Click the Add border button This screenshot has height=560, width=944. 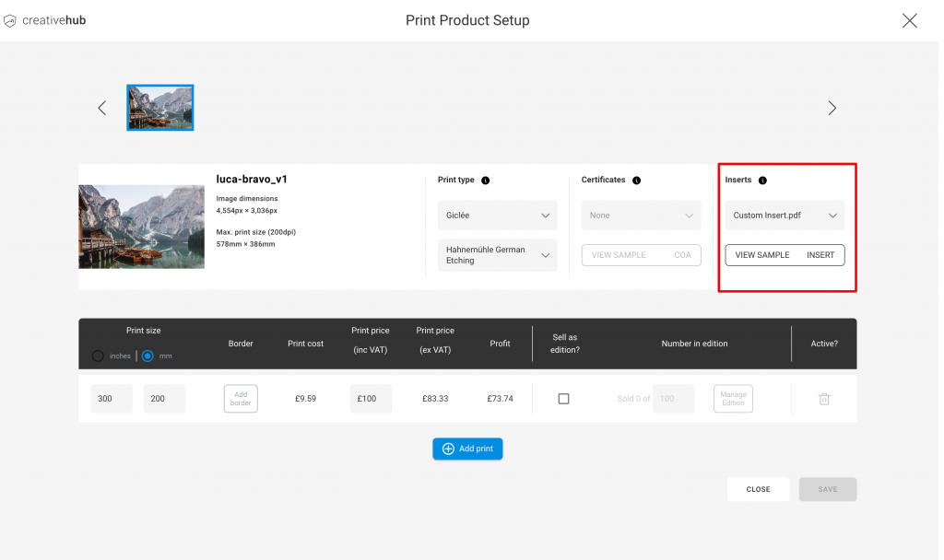point(241,399)
